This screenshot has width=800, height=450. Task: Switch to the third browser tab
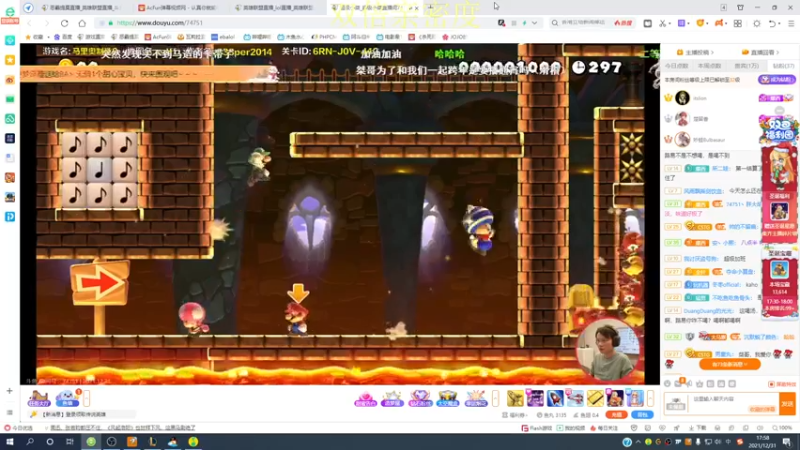tap(276, 8)
